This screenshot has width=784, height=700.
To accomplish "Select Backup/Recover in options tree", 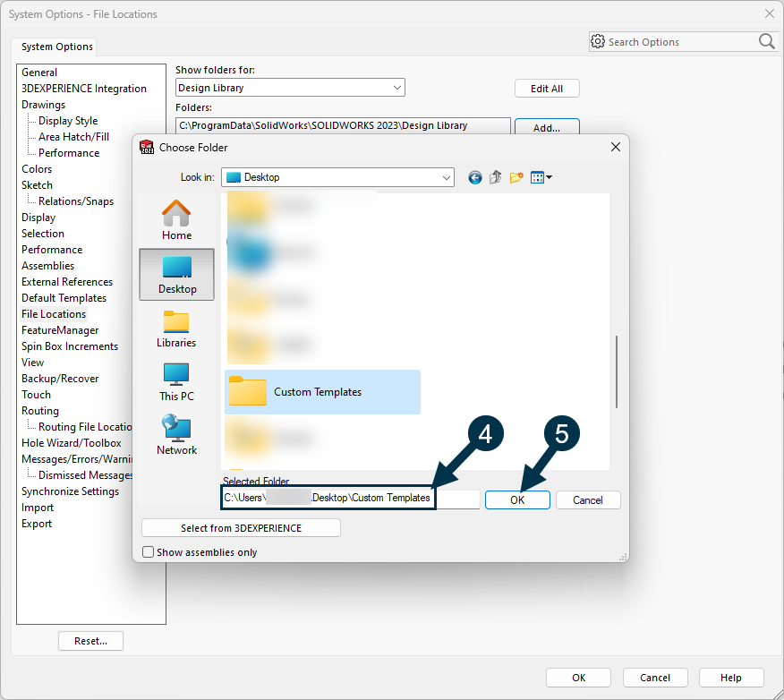I will [x=60, y=379].
